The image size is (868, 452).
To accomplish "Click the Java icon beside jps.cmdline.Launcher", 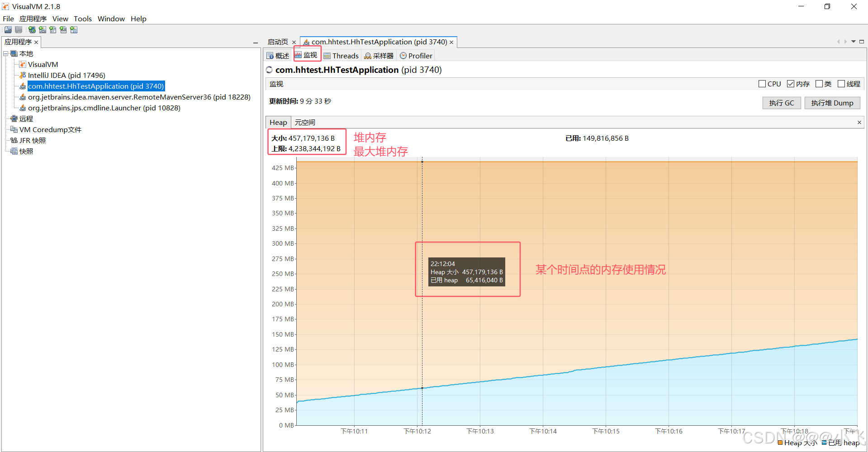I will pos(23,108).
